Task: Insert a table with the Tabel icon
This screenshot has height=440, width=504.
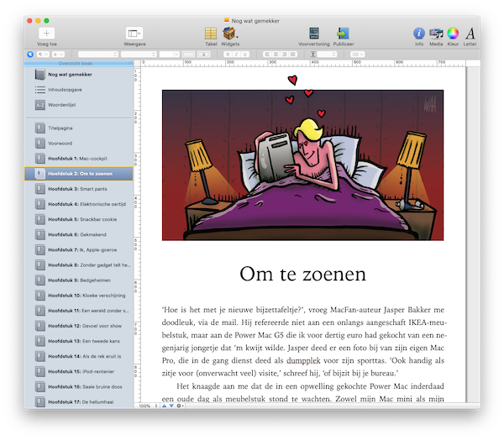Action: click(211, 33)
